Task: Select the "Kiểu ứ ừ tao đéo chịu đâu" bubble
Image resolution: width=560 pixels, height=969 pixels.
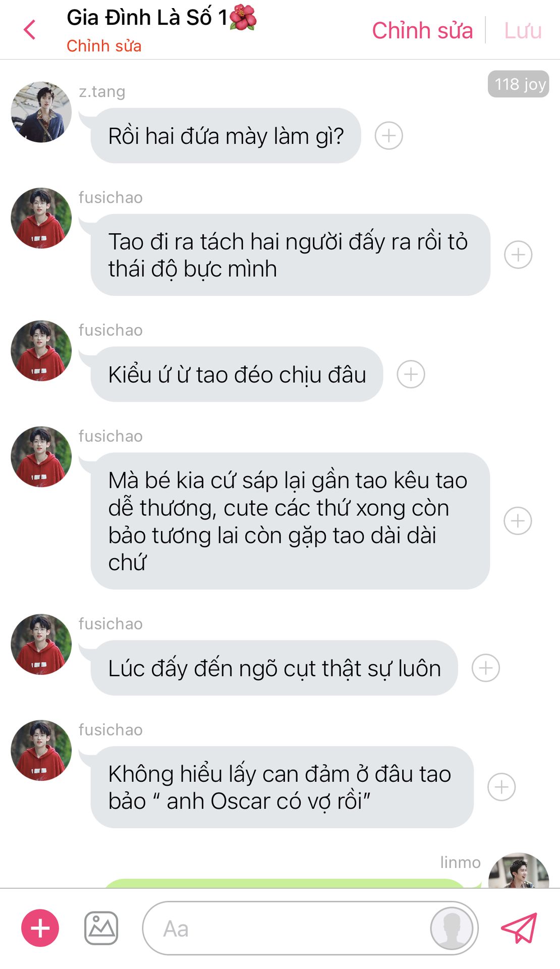Action: 237,374
